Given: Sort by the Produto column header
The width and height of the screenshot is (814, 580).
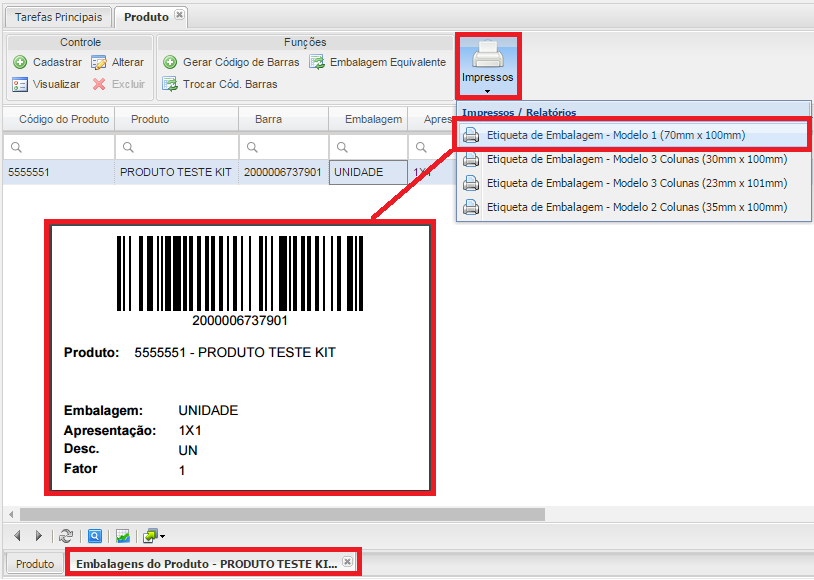Looking at the screenshot, I should click(x=177, y=119).
